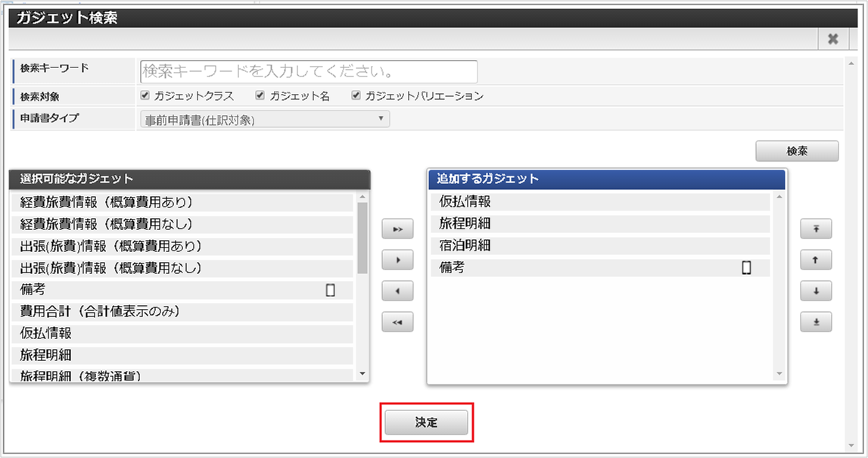Click the single left arrow remove button
The image size is (868, 458).
pyautogui.click(x=397, y=291)
